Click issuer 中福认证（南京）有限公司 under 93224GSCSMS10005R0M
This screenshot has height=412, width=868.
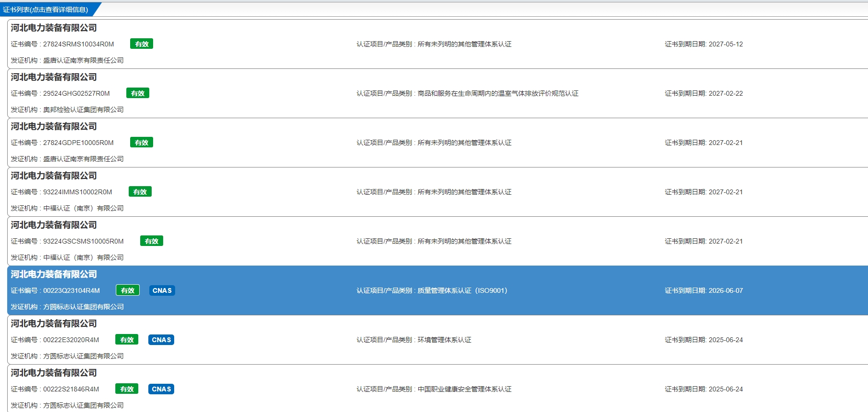click(x=83, y=257)
